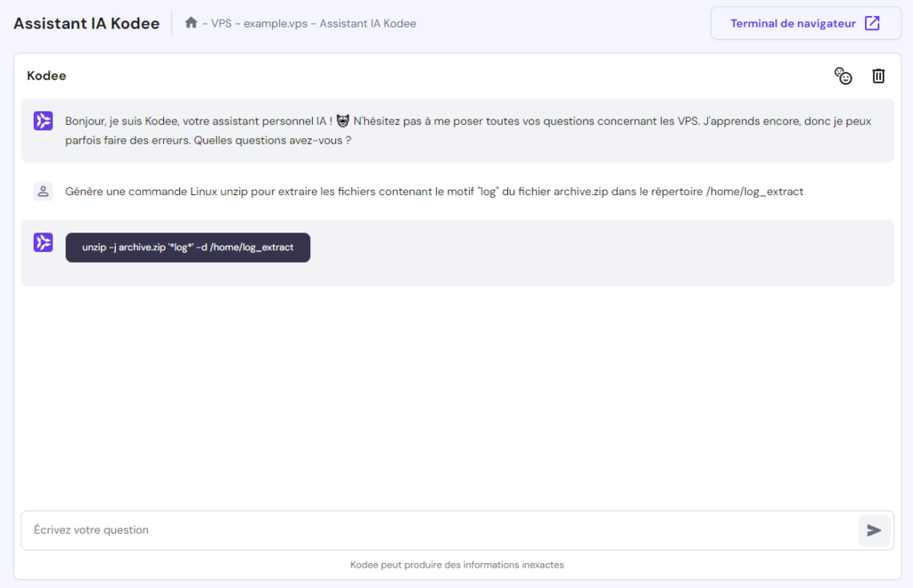This screenshot has height=588, width=913.
Task: Click the user avatar beside the question
Action: coord(43,192)
